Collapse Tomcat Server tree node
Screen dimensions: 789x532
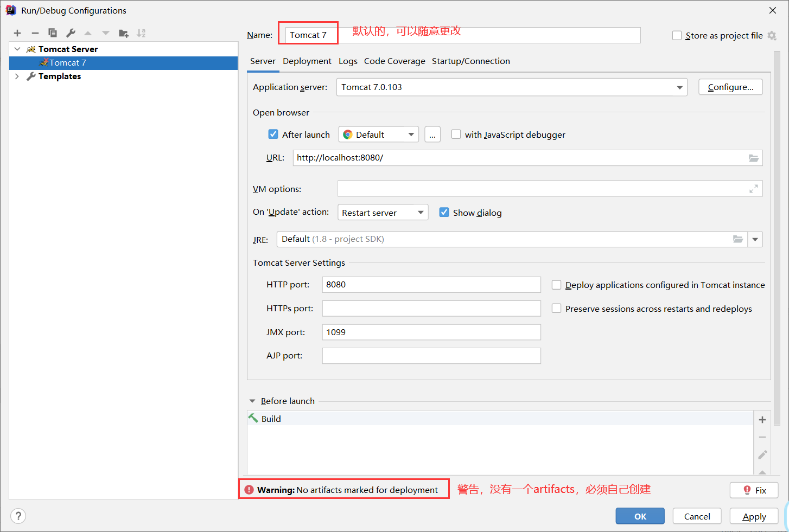pos(17,49)
